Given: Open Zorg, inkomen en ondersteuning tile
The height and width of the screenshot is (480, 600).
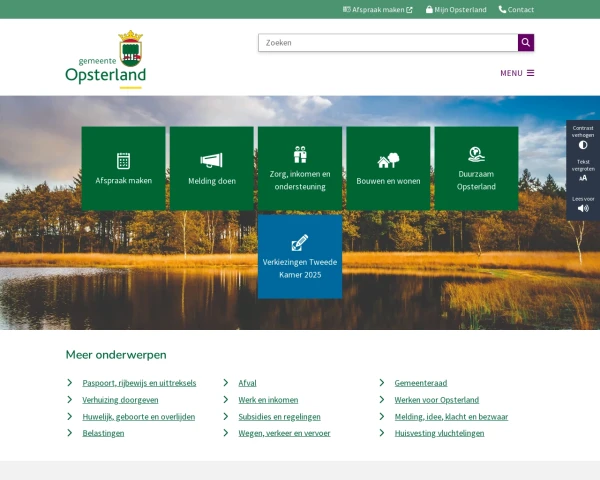Looking at the screenshot, I should pyautogui.click(x=300, y=168).
